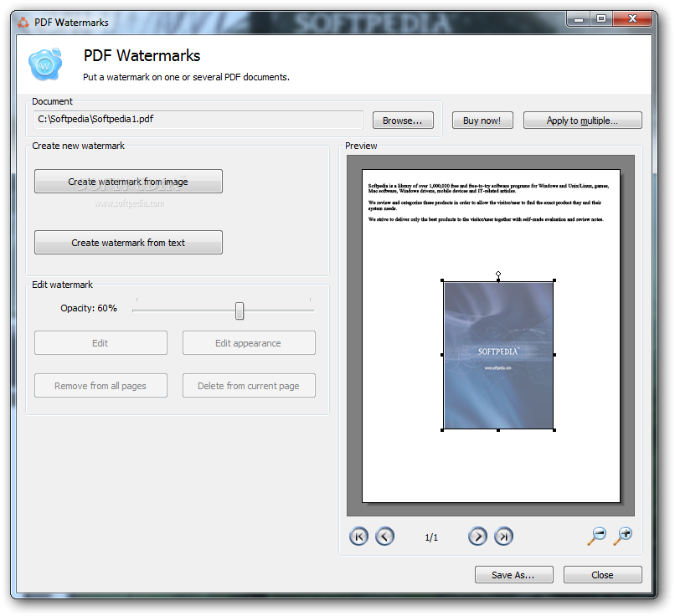Create watermark from text
Screen dimensions: 675x616
pos(128,243)
